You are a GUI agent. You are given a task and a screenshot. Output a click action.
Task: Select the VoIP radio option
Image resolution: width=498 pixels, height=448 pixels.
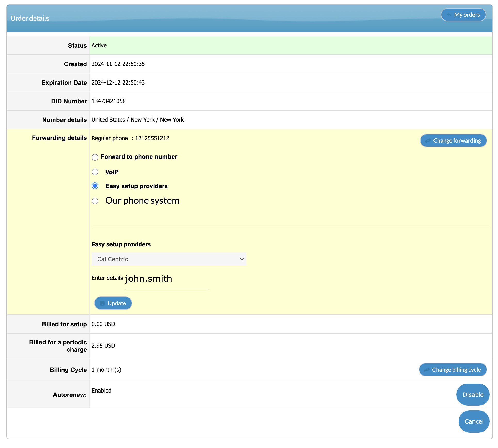click(95, 172)
